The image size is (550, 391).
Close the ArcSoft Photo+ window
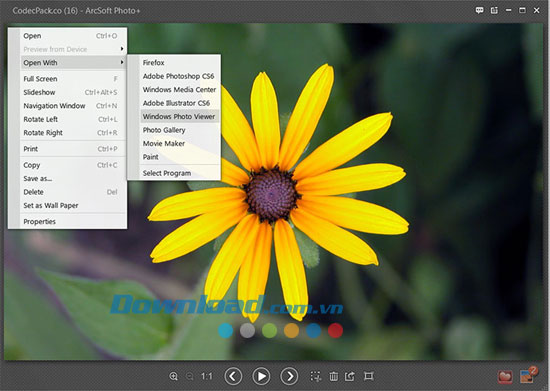pos(536,11)
